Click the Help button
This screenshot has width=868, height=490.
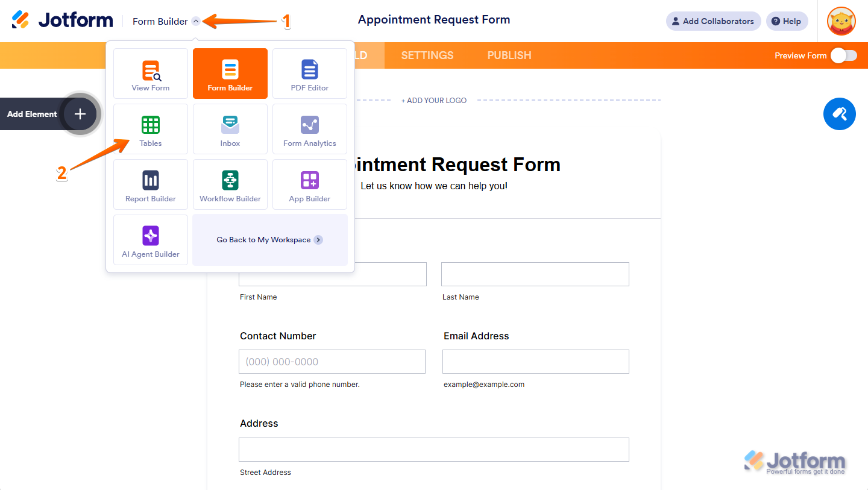787,21
